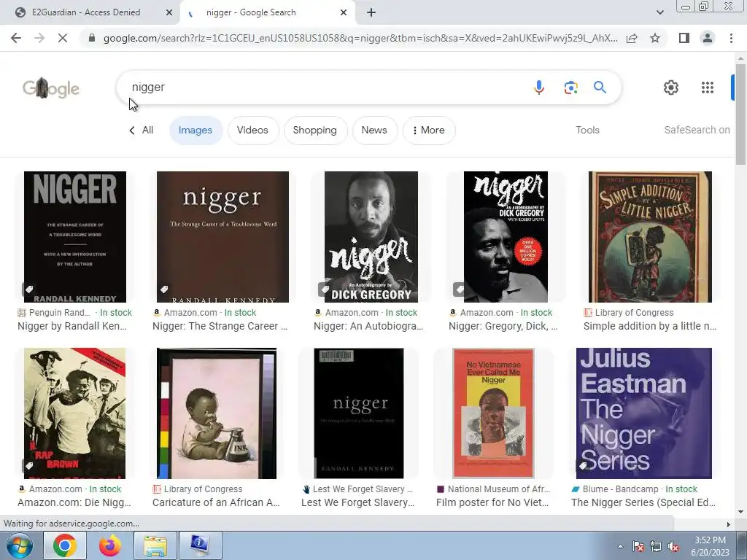Open the Chrome profile avatar menu

click(708, 38)
